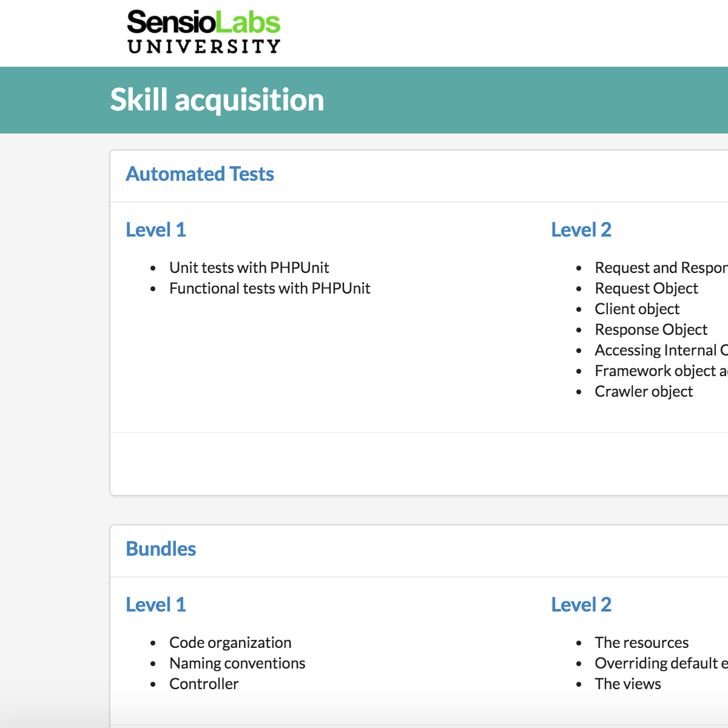Open the Automated Tests section

coord(200,174)
